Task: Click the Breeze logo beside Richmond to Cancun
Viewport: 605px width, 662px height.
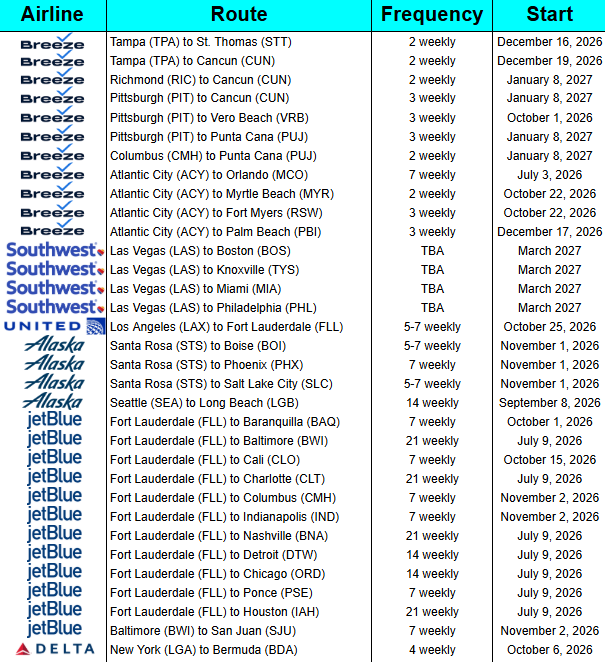Action: click(x=52, y=77)
